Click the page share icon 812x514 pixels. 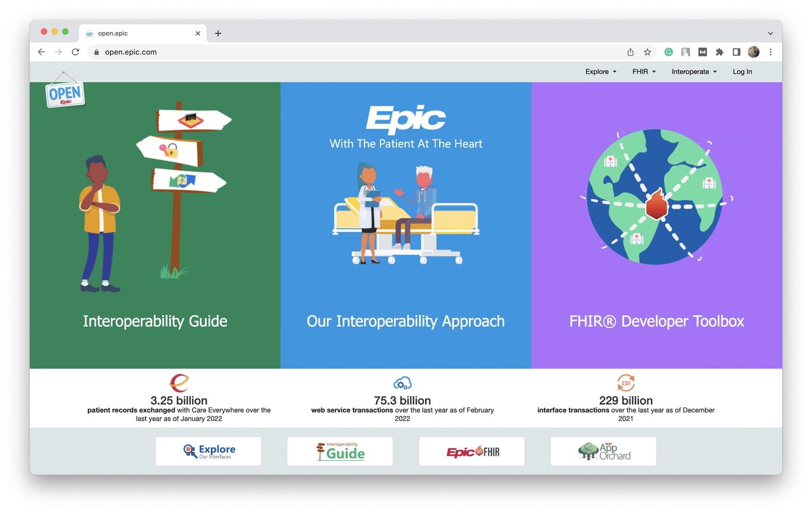[x=630, y=52]
